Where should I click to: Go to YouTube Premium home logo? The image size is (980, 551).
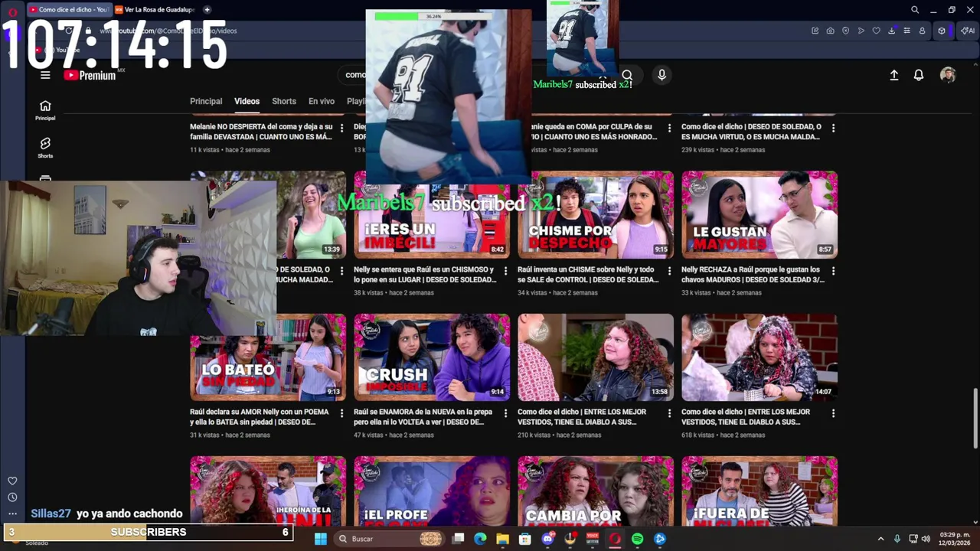coord(90,75)
